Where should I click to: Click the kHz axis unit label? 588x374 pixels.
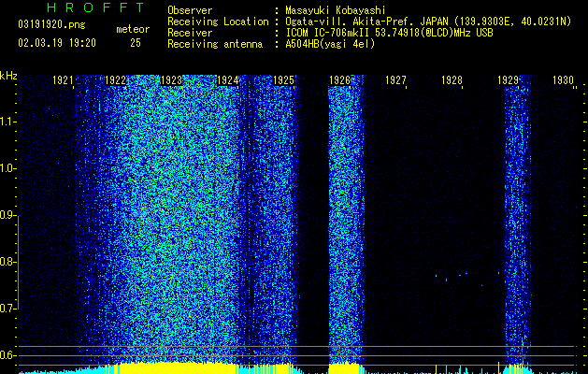[x=8, y=76]
